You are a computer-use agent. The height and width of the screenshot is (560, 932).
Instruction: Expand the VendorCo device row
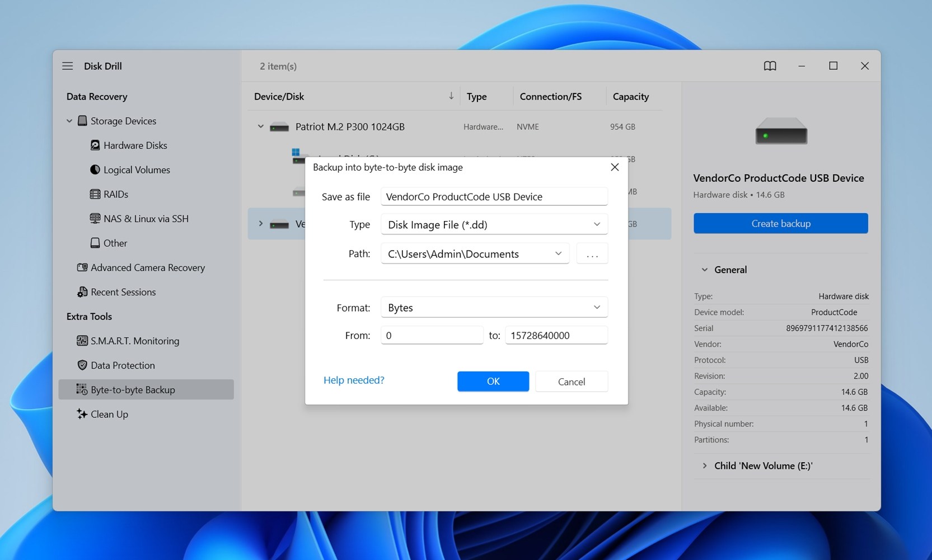(x=260, y=224)
